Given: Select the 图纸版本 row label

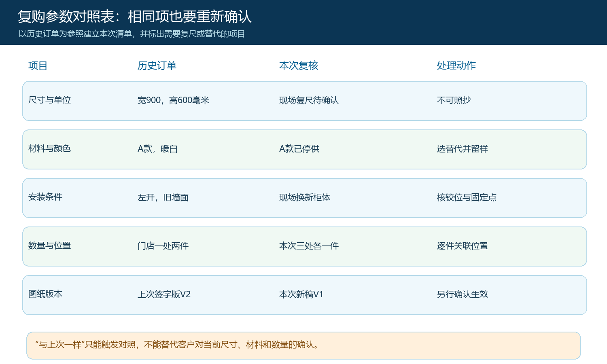Looking at the screenshot, I should 45,294.
